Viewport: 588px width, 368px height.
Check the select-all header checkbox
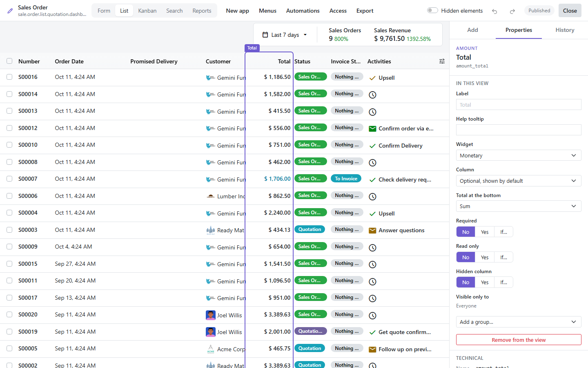pos(9,61)
